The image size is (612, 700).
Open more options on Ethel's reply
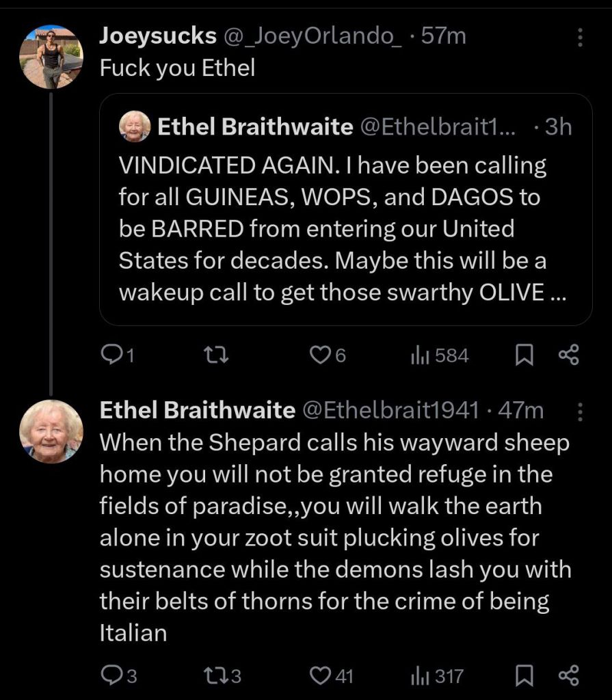[581, 411]
